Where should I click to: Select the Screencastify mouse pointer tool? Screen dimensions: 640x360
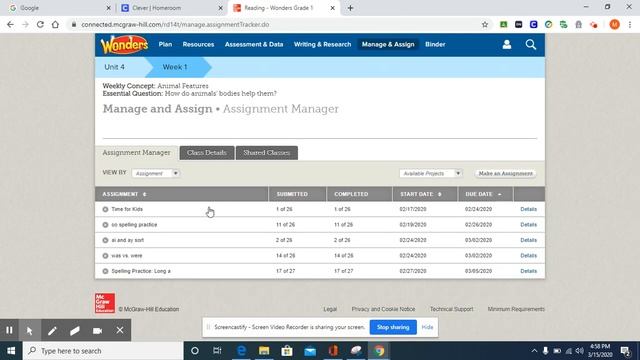click(30, 330)
